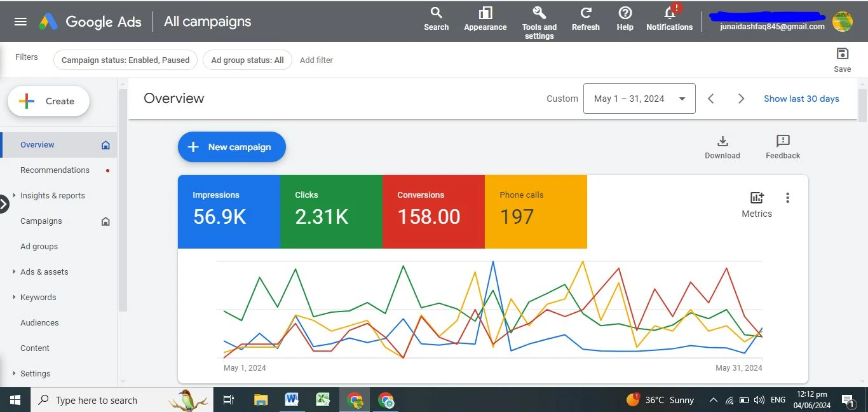
Task: Open Tools and settings
Action: (539, 22)
